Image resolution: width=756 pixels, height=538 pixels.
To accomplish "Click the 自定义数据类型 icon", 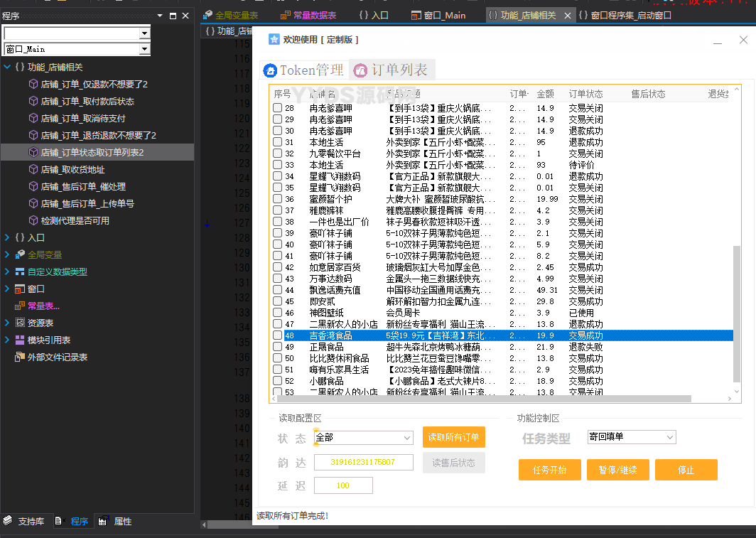I will point(20,271).
